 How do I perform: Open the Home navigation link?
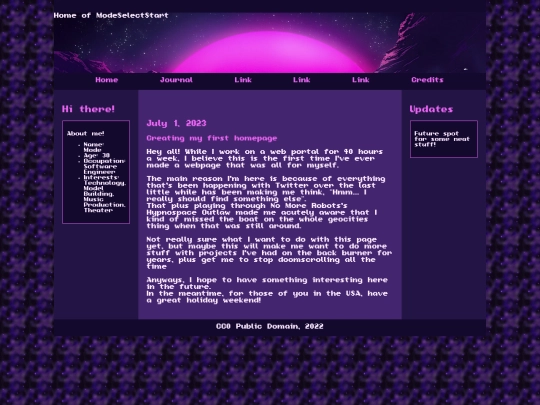(106, 80)
